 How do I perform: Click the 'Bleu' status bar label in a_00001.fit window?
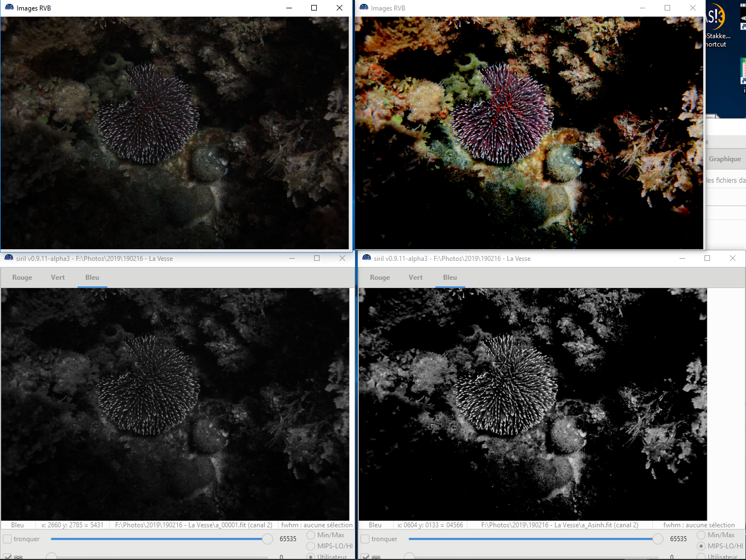coord(18,525)
